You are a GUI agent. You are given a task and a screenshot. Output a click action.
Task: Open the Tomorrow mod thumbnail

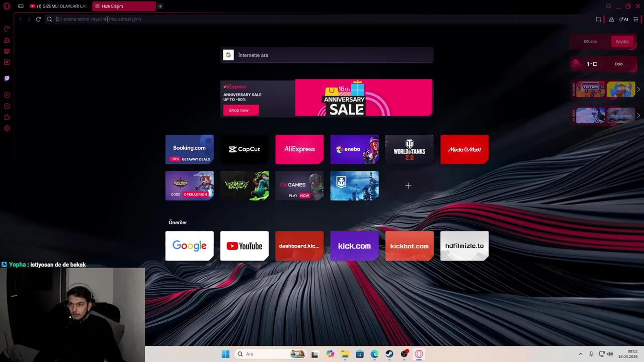[620, 116]
